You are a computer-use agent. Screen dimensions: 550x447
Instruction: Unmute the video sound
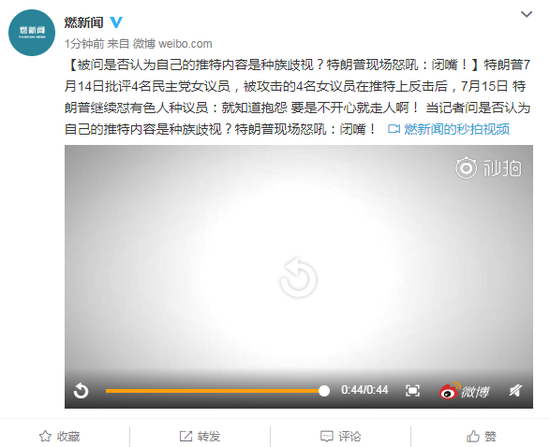tap(516, 390)
